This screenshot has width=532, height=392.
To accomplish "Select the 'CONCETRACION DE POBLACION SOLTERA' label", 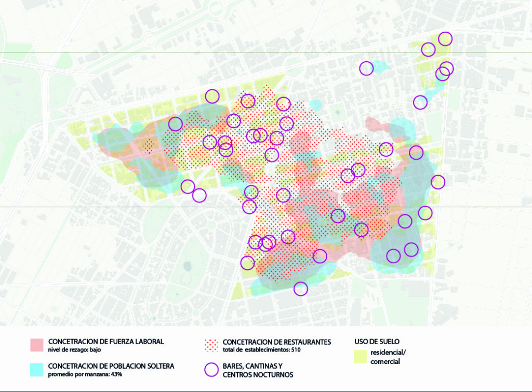I will pos(111,366).
